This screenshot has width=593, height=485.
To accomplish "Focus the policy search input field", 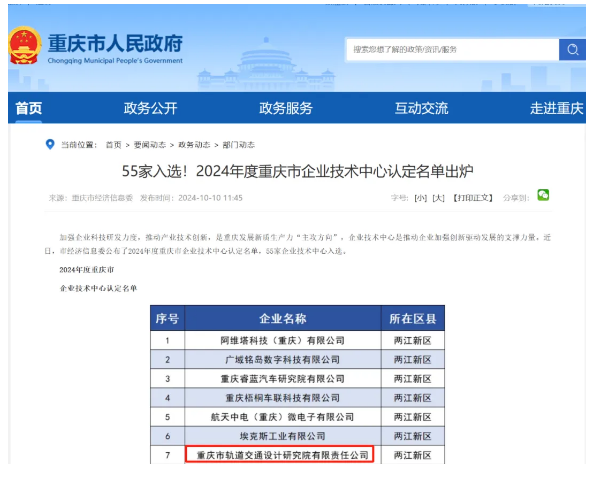I will point(453,50).
